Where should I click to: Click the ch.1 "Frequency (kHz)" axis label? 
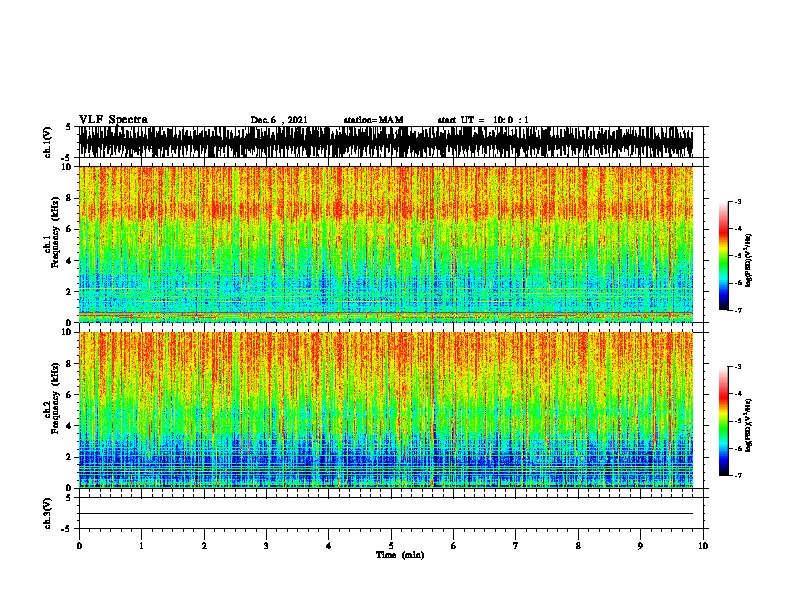[x=56, y=232]
